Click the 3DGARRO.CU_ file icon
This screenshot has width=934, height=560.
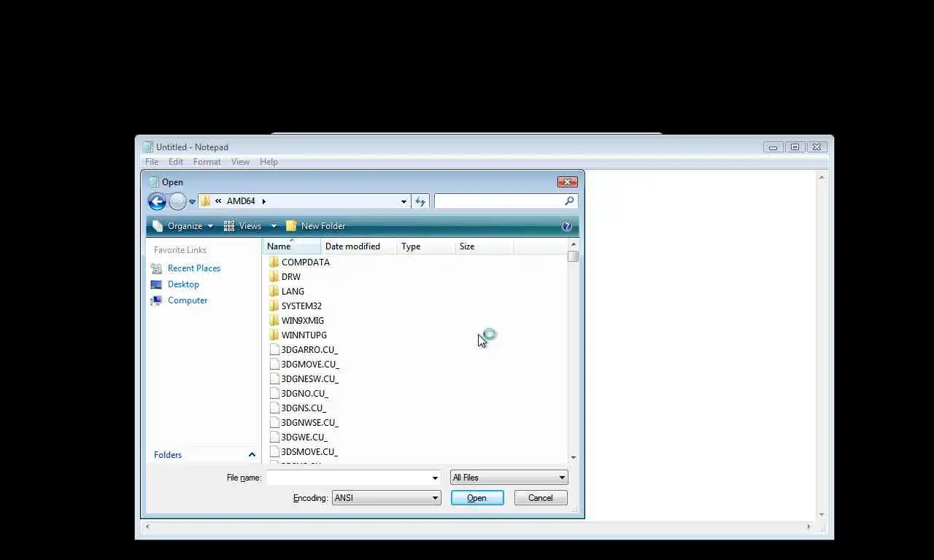274,350
